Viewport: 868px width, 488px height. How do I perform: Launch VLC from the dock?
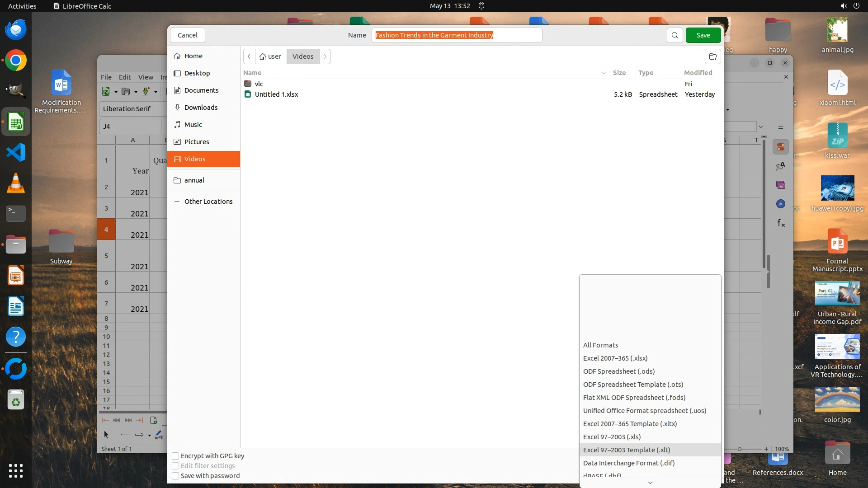pos(16,183)
